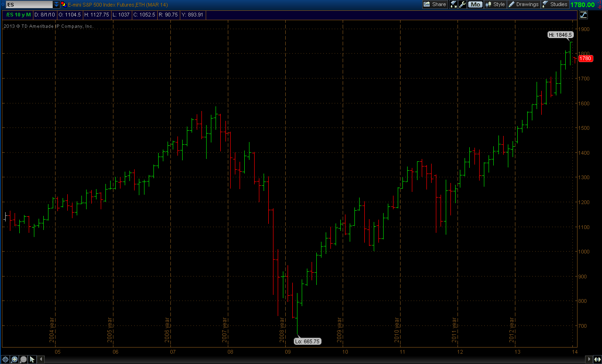Click the /ES symbol input field

click(29, 4)
